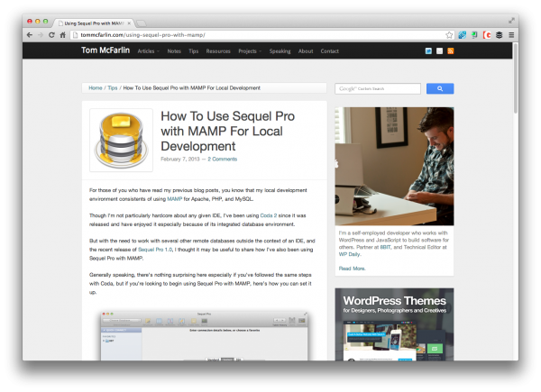
Task: Open the Resources navigation item
Action: coord(218,51)
